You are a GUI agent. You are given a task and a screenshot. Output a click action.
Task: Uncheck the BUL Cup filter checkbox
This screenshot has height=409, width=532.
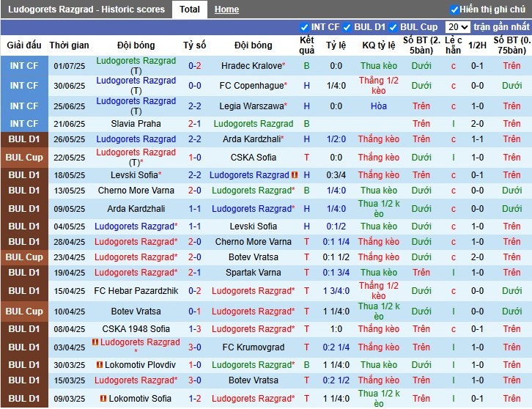click(x=394, y=27)
